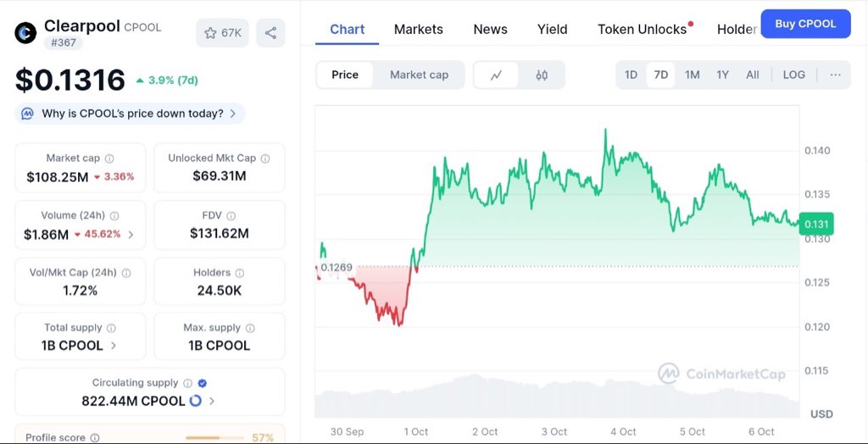Open the Markets tab
Image resolution: width=868 pixels, height=444 pixels.
point(419,30)
